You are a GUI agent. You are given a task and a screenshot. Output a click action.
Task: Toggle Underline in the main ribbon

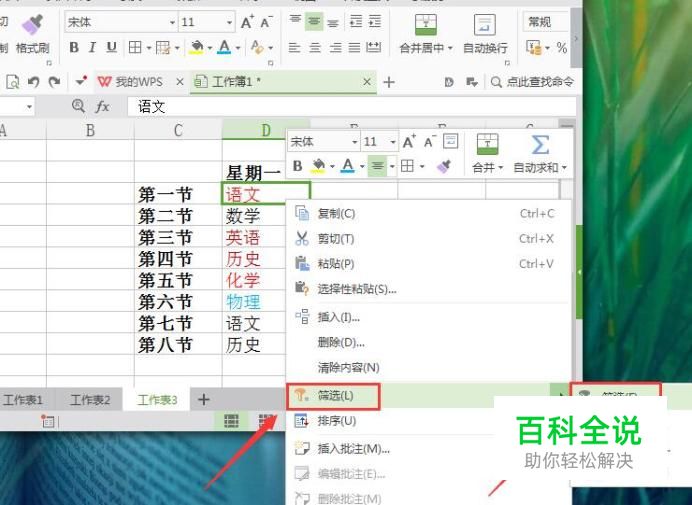click(x=111, y=47)
